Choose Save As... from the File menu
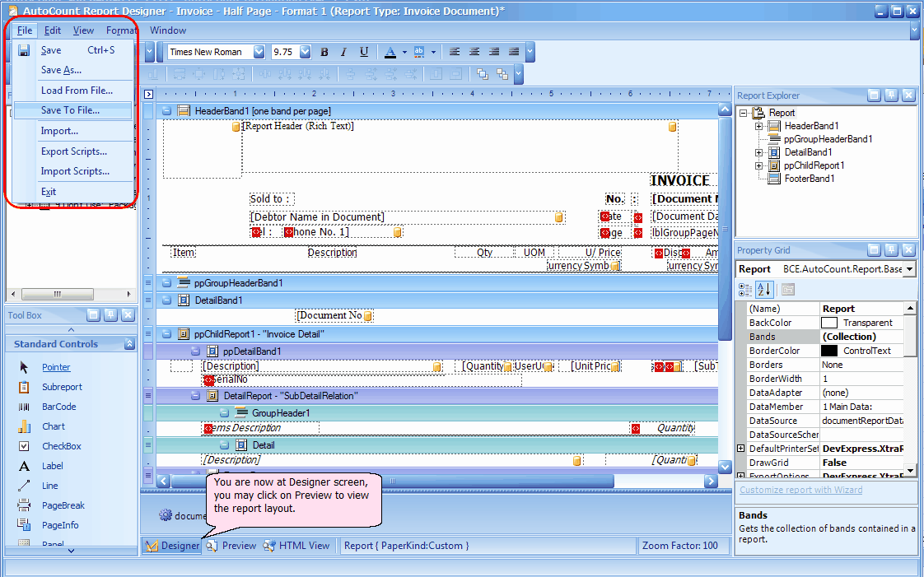The image size is (924, 577). pos(73,70)
